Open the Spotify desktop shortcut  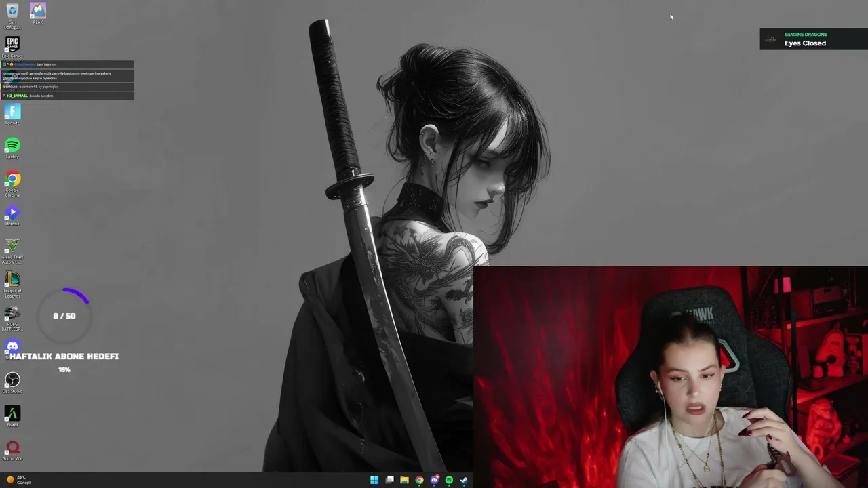click(12, 148)
